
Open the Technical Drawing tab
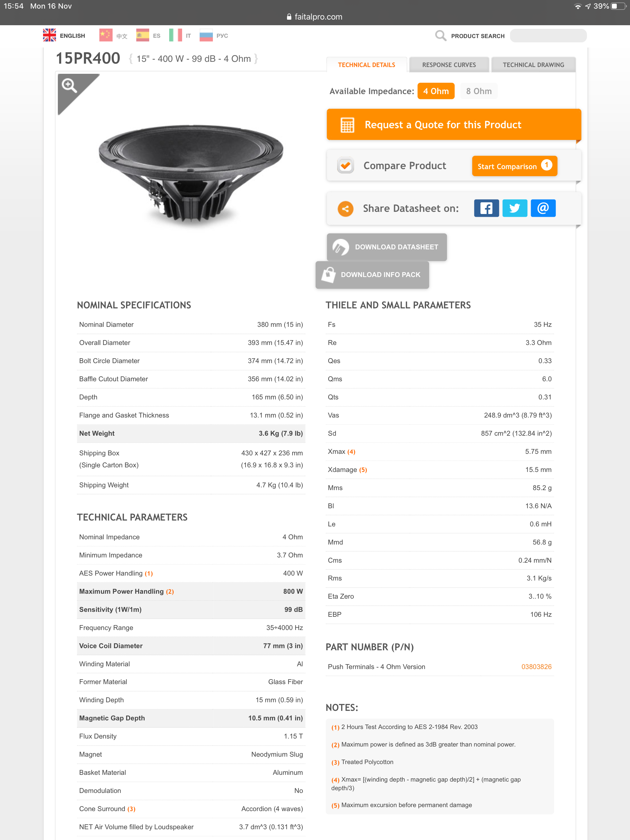pos(533,65)
